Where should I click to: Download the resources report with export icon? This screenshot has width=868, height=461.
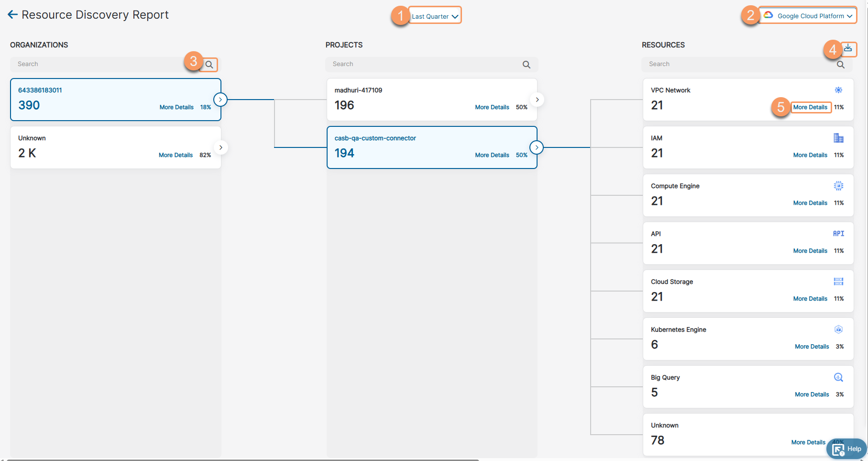(848, 48)
